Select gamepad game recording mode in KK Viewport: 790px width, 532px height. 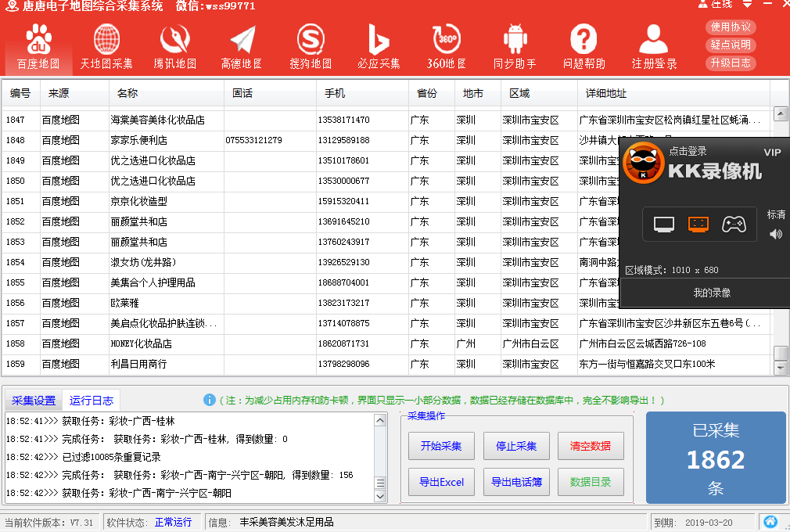pyautogui.click(x=734, y=225)
